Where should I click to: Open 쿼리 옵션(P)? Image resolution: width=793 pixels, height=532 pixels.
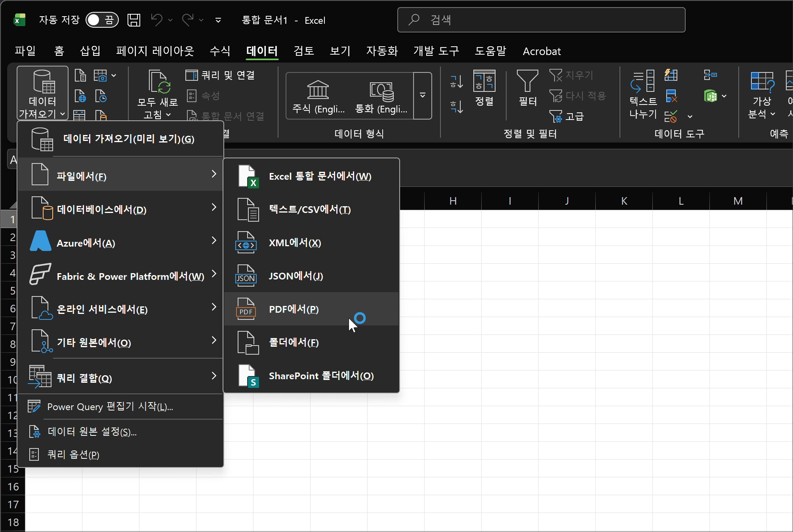click(x=120, y=454)
